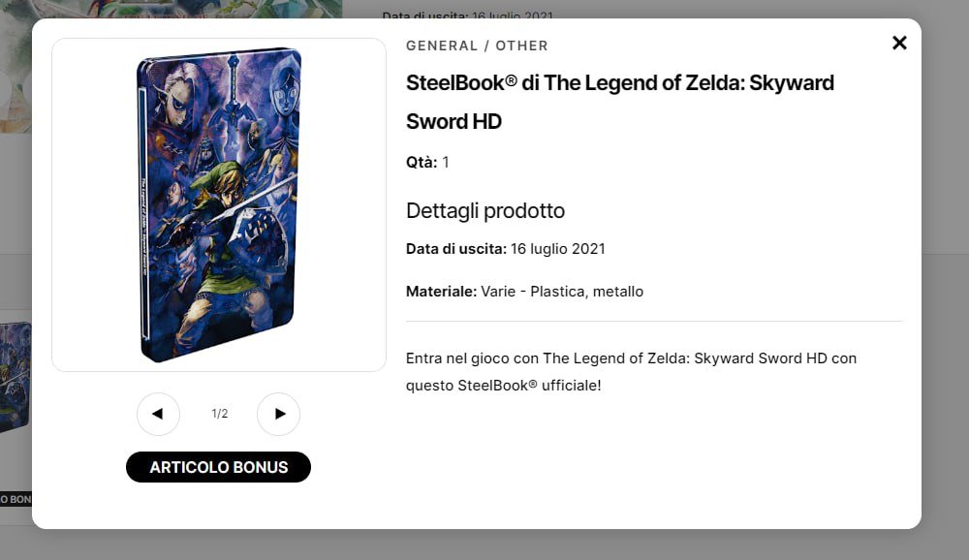Click the Dettagli prodotto heading
969x560 pixels.
(x=485, y=210)
